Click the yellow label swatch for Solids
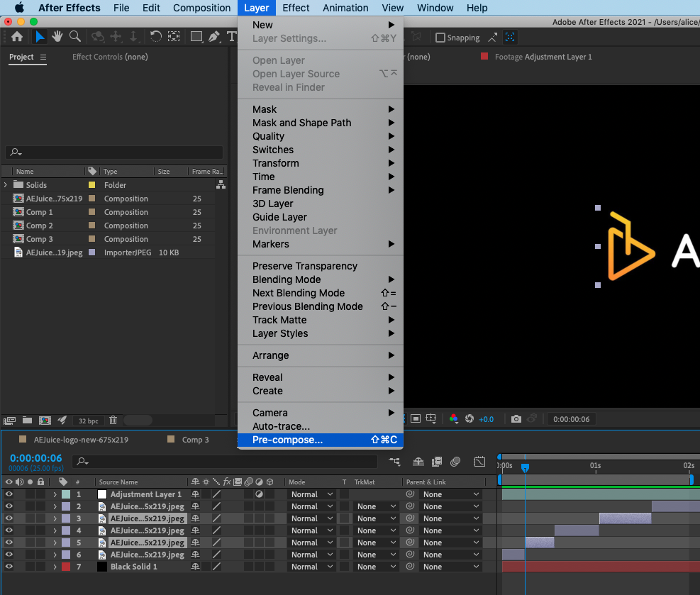Screen dimensions: 700x595 click(x=92, y=185)
